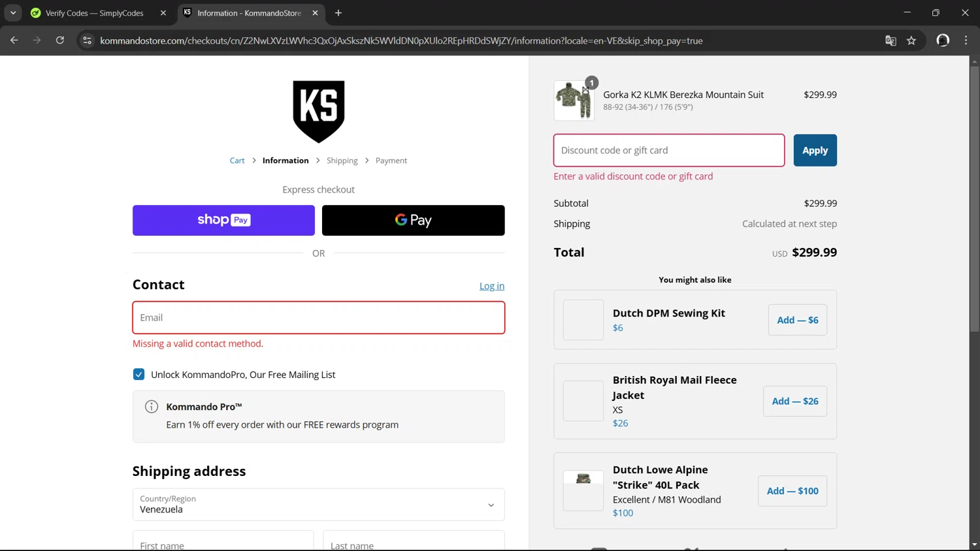Add Dutch Lowe Alpine Pack for $100
This screenshot has height=551, width=980.
792,491
